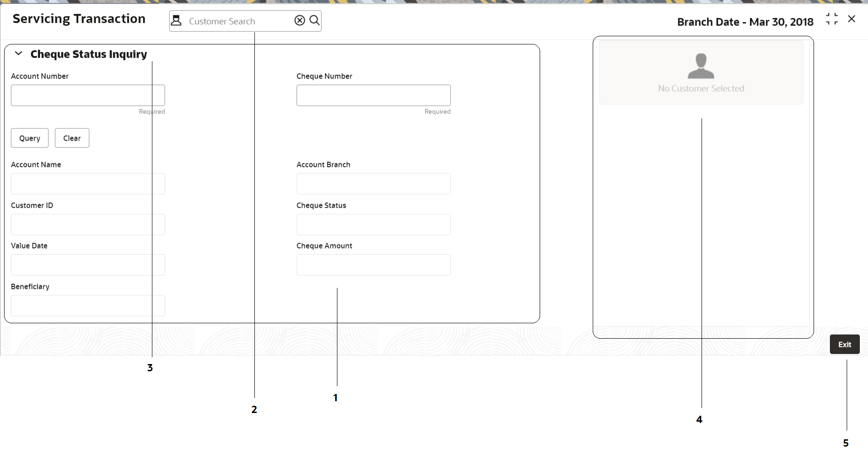Screen dimensions: 868x457
Task: Close the Servicing Transaction screen
Action: click(852, 19)
